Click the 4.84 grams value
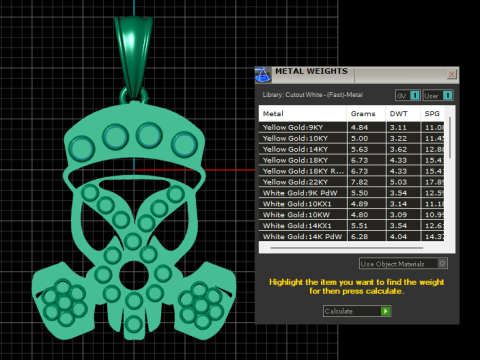 [x=359, y=127]
